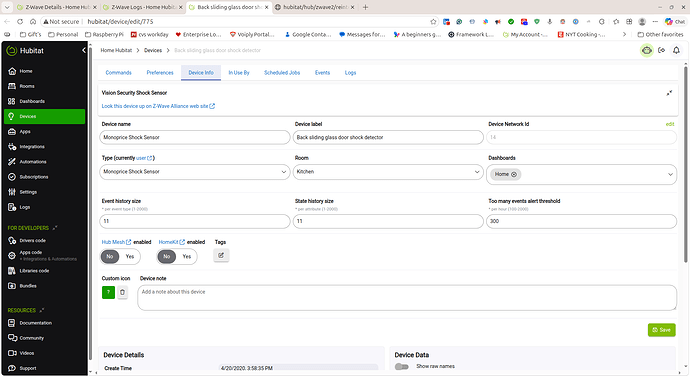The width and height of the screenshot is (690, 376).
Task: Switch to the Scheduled Jobs tab
Action: (x=282, y=73)
